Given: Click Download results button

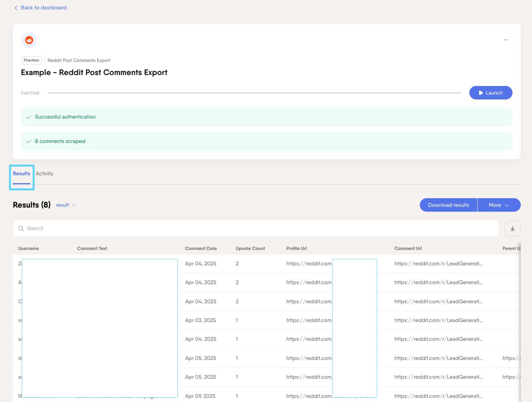Looking at the screenshot, I should coord(448,205).
